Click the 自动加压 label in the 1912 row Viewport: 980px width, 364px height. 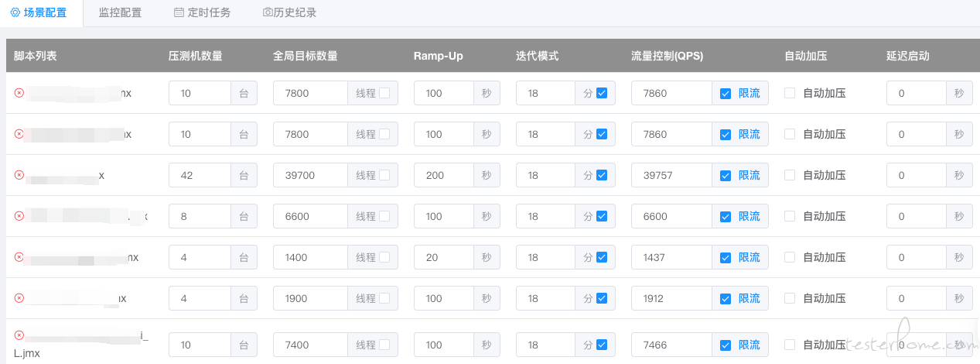825,298
